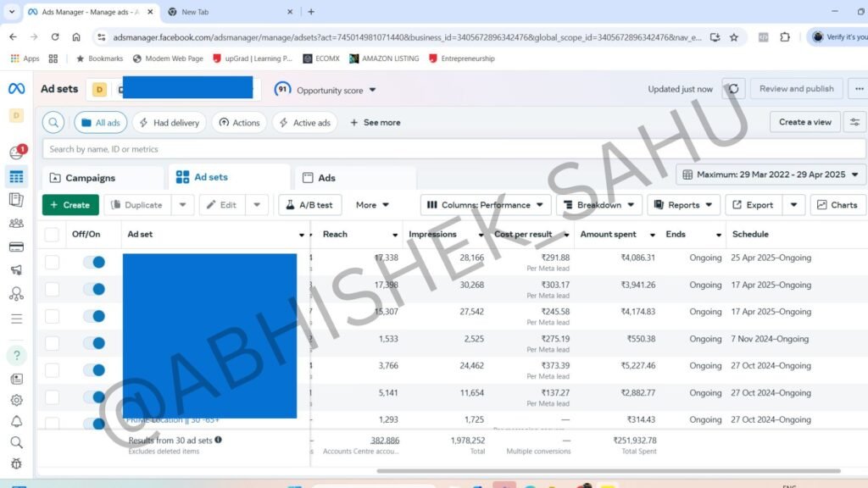Open the column settings filter icon
The width and height of the screenshot is (868, 488).
click(854, 123)
